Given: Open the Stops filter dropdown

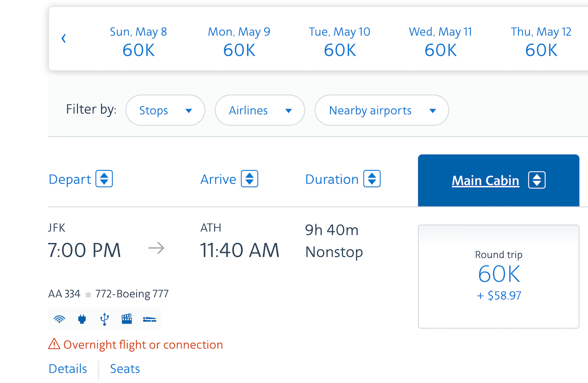Looking at the screenshot, I should [165, 110].
